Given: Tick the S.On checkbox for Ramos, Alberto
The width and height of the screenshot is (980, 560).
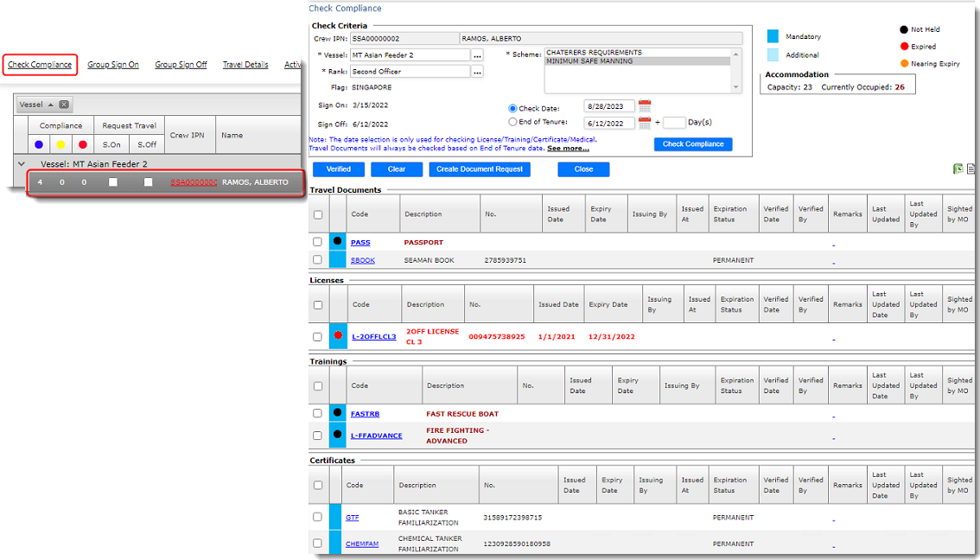Looking at the screenshot, I should tap(112, 182).
